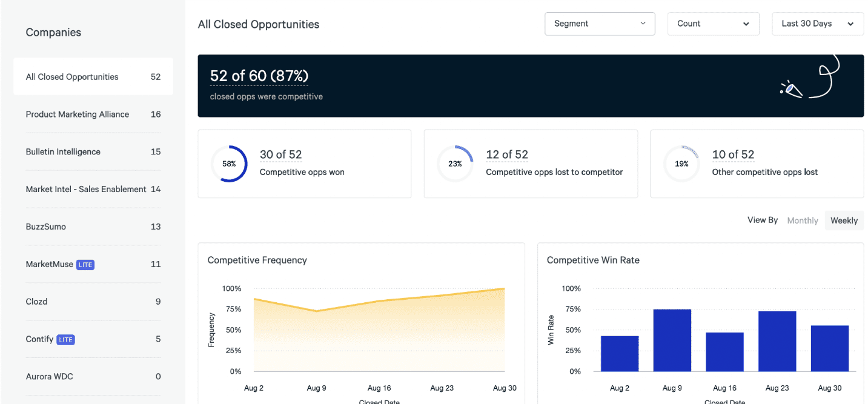868x404 pixels.
Task: Click the 'Competitive opps lost to competitor' label
Action: (554, 172)
